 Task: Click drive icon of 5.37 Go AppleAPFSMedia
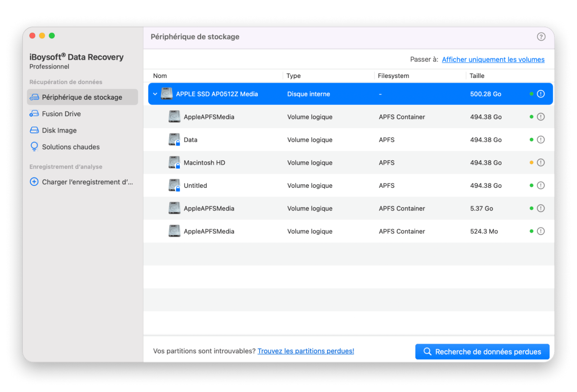click(174, 208)
